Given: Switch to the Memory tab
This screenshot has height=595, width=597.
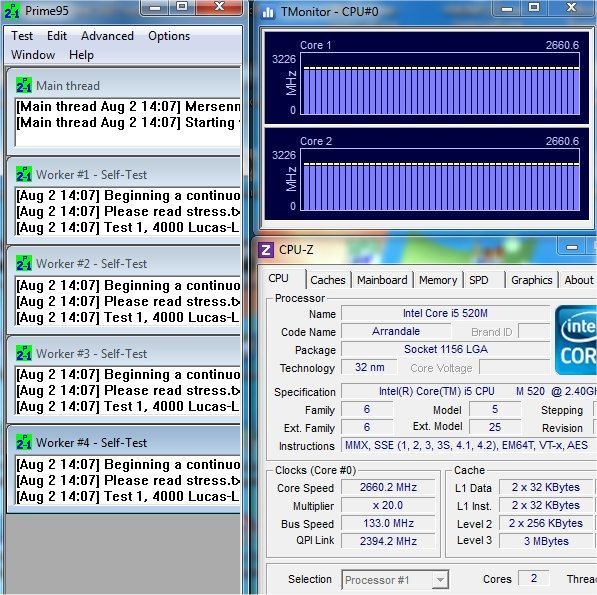Looking at the screenshot, I should (x=438, y=280).
